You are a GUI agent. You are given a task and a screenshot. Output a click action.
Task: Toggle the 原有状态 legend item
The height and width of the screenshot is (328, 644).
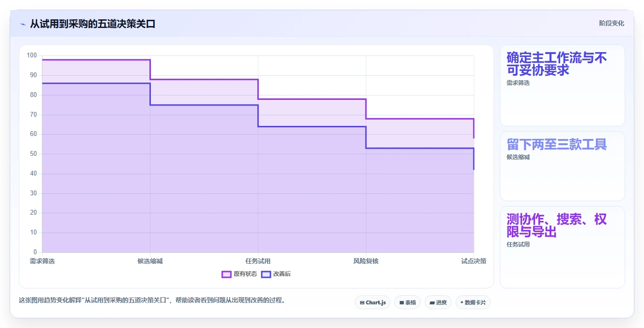coord(239,274)
